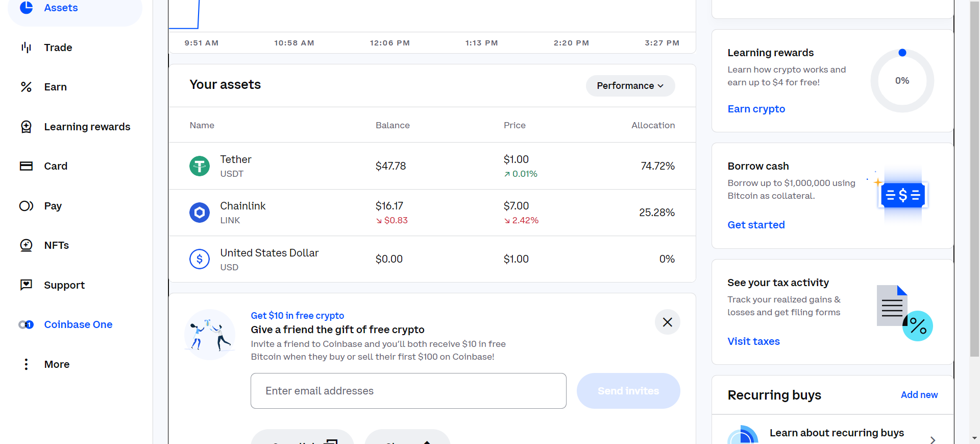Click Chainlink allocation 25.28%
Viewport: 980px width, 444px height.
(x=656, y=213)
